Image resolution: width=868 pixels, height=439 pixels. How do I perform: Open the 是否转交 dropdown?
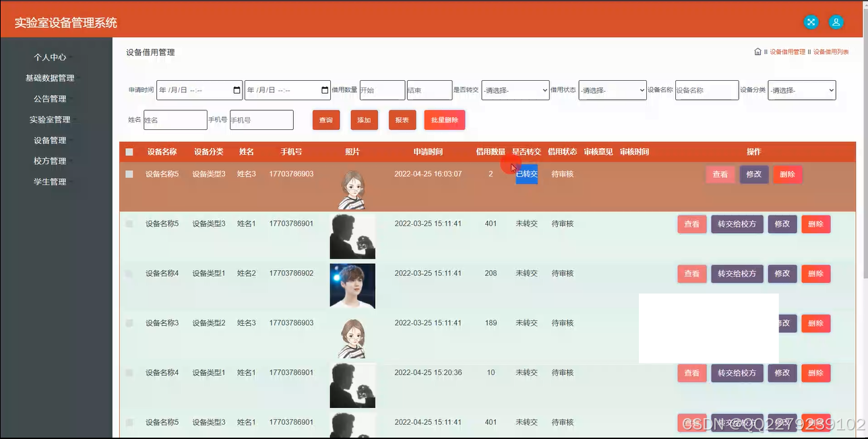[515, 90]
